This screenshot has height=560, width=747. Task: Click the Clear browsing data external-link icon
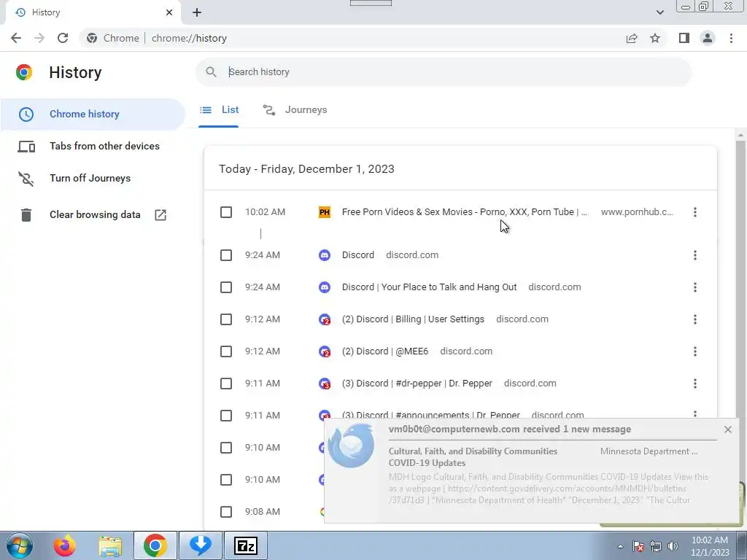click(160, 215)
